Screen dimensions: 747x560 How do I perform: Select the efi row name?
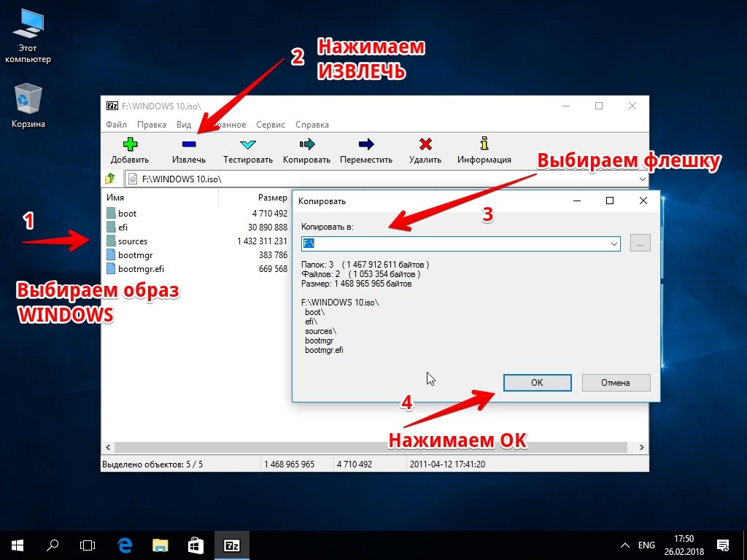click(x=123, y=227)
